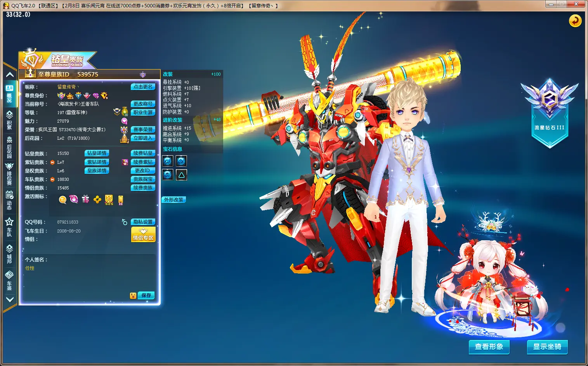Open 钻皇详情 details button
The image size is (588, 366).
[97, 153]
